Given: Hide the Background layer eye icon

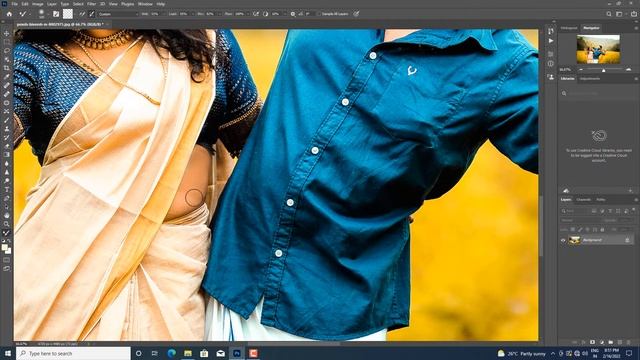Looking at the screenshot, I should coord(563,240).
